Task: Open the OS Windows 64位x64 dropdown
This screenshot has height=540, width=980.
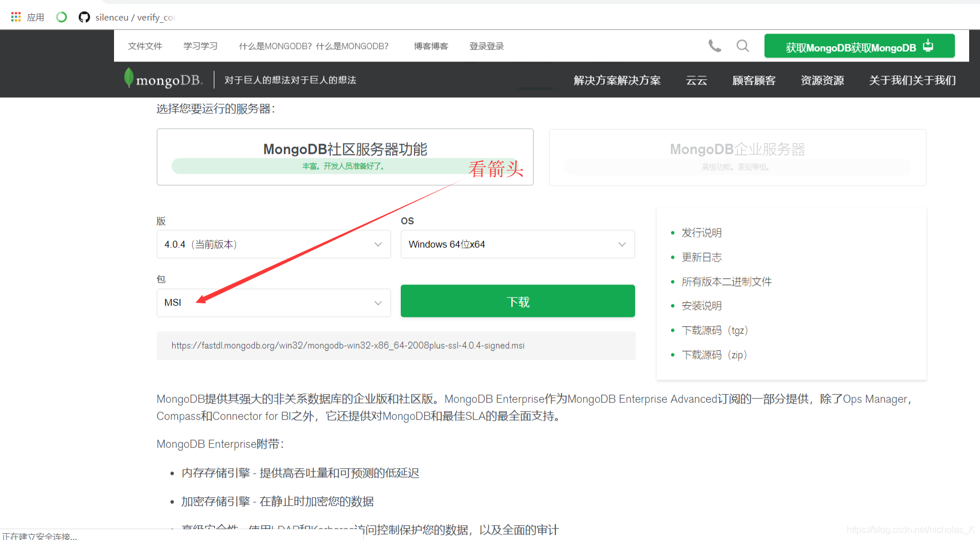Action: 518,244
